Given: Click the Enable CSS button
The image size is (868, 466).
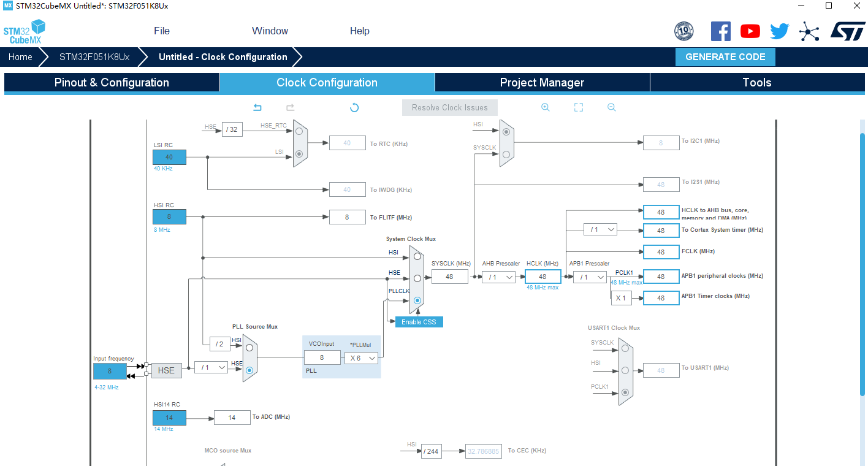Looking at the screenshot, I should [419, 322].
